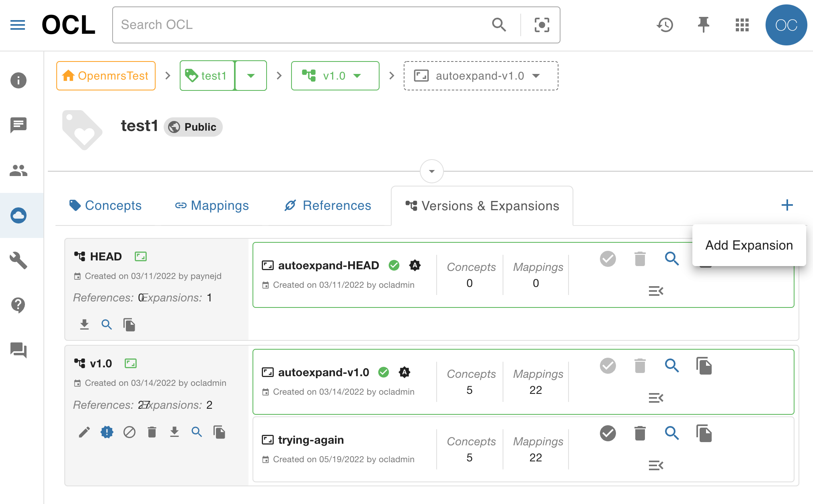Click the download icon under HEAD version
813x504 pixels.
pos(84,324)
